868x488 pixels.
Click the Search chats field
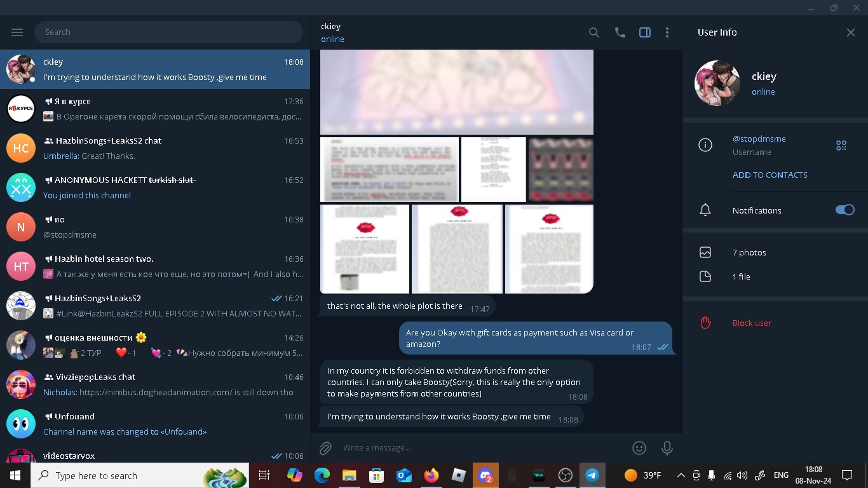pyautogui.click(x=168, y=32)
